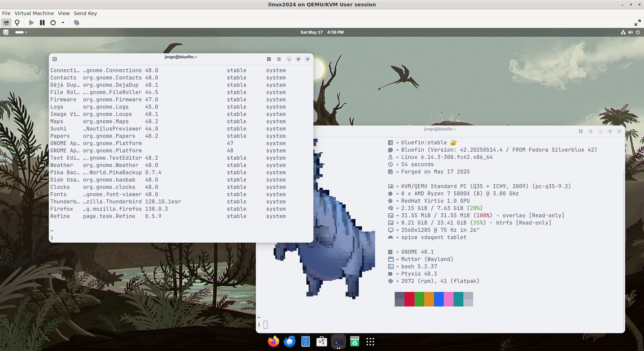This screenshot has height=351, width=644.
Task: Open hamburger menu of front terminal
Action: pos(279,59)
